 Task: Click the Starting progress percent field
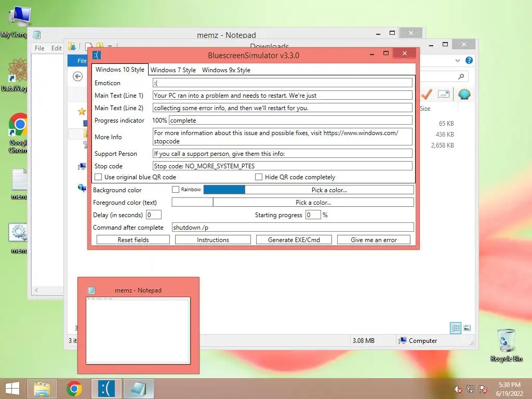[313, 215]
